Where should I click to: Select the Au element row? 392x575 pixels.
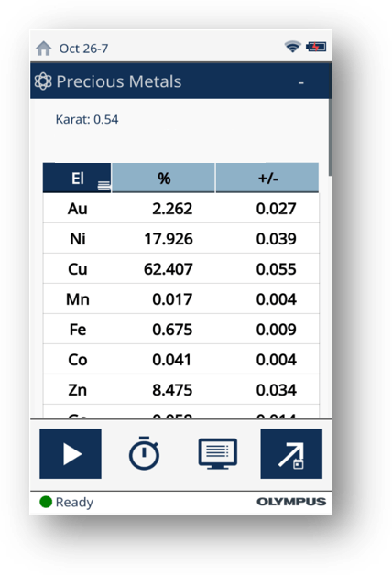click(181, 208)
